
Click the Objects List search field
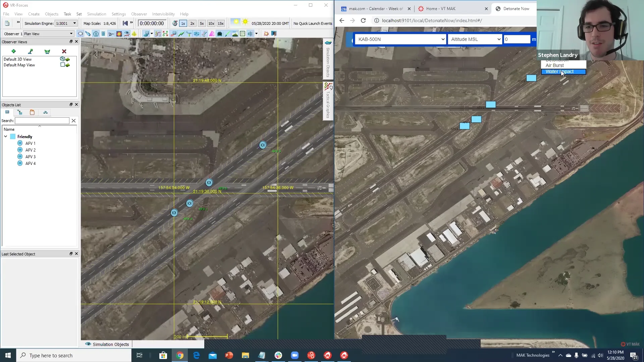[42, 121]
